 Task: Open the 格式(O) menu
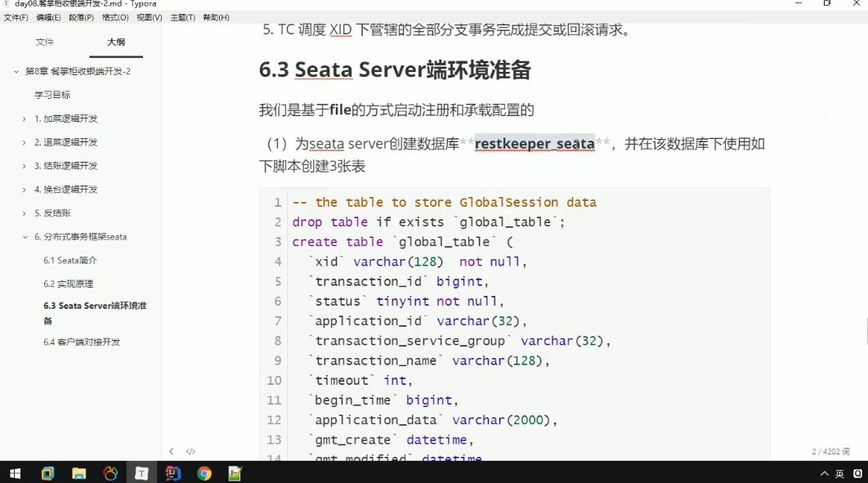pyautogui.click(x=115, y=18)
